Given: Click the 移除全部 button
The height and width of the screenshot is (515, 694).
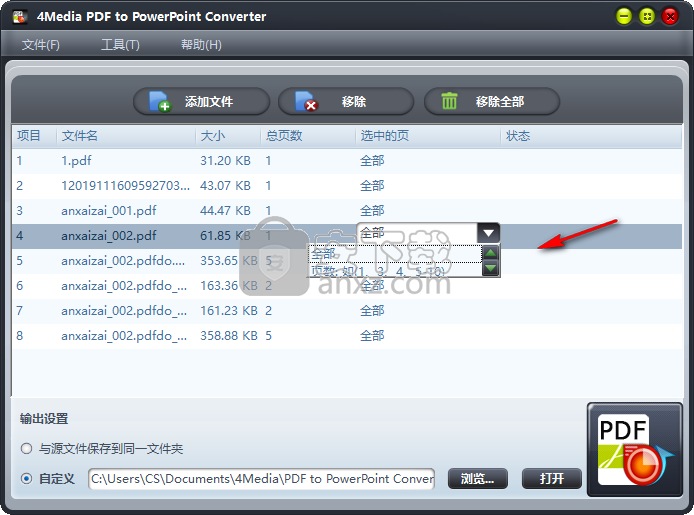Looking at the screenshot, I should [492, 101].
